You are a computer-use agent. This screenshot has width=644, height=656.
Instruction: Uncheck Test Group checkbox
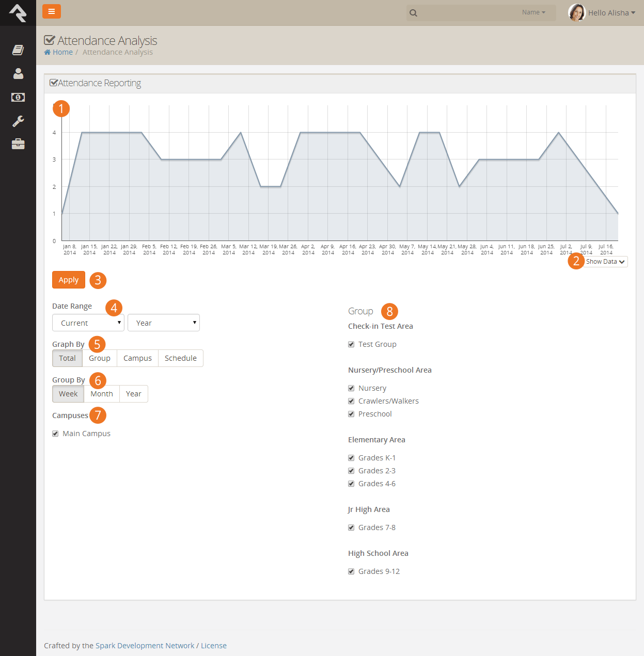point(351,344)
